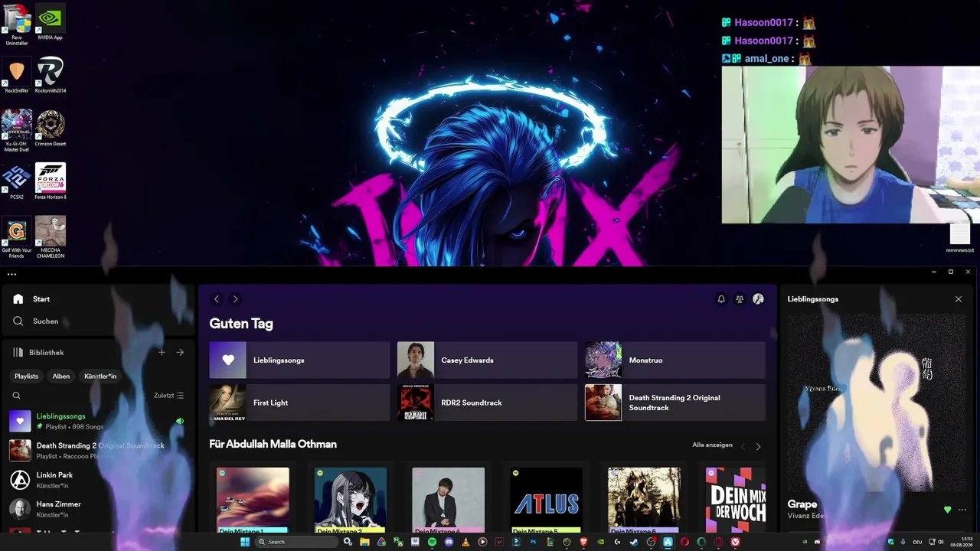The image size is (980, 551).
Task: Open Dein Mixtape 2 cover
Action: click(x=351, y=500)
